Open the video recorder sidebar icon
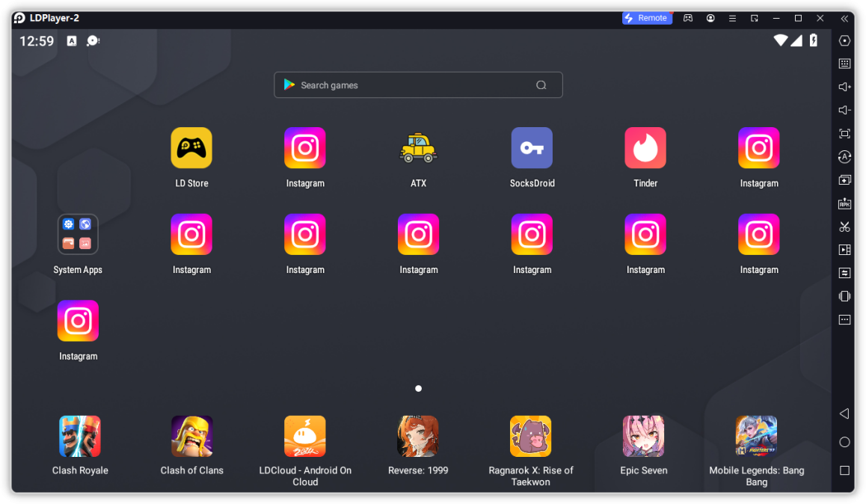 pos(844,250)
